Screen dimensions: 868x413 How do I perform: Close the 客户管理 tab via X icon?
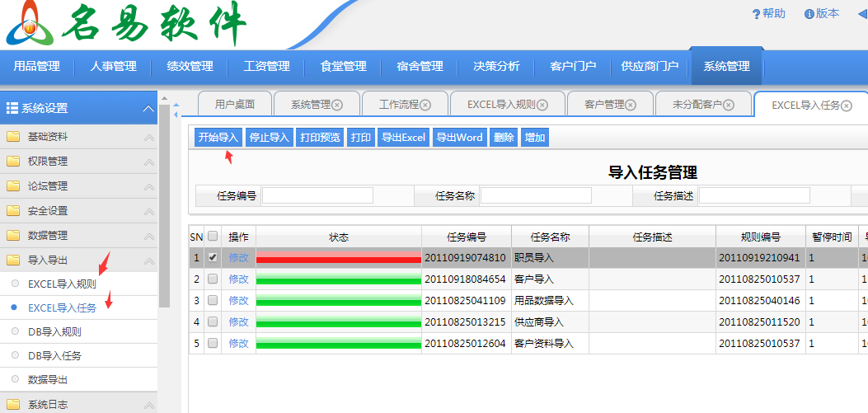coord(631,105)
